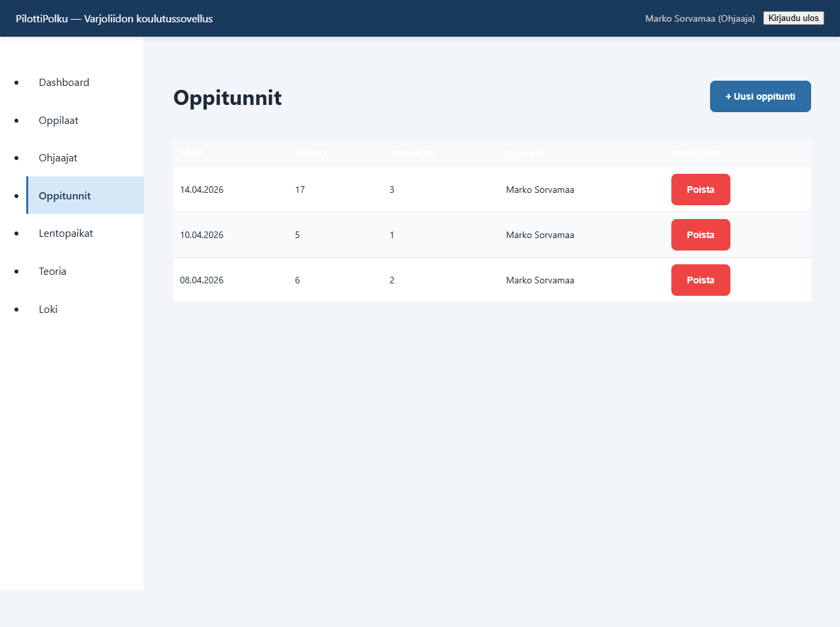Open the Dashboard page in sidebar

click(x=64, y=83)
